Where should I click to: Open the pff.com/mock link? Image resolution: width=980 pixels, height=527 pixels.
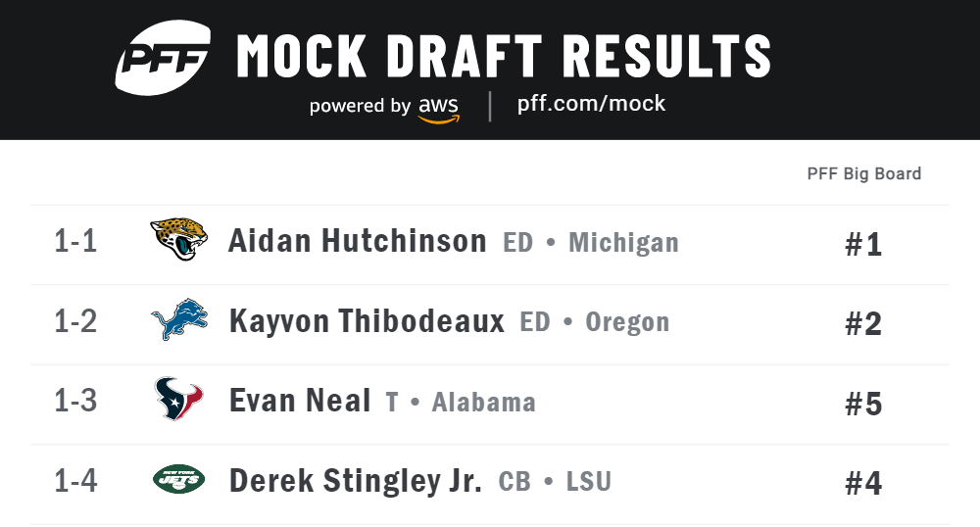click(x=591, y=104)
